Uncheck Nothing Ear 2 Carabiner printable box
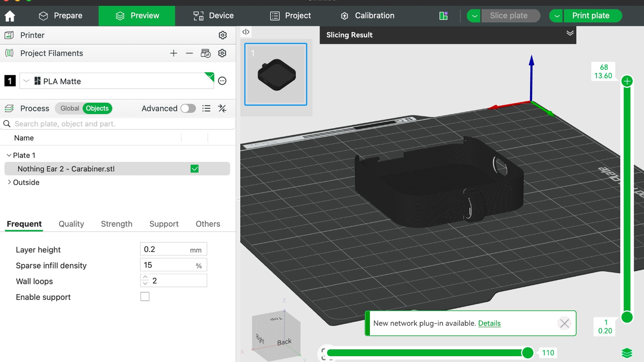This screenshot has height=362, width=644. 195,169
